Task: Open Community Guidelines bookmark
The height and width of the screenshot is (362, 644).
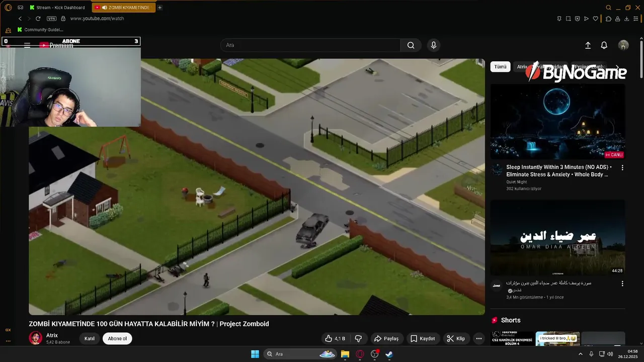Action: tap(40, 30)
